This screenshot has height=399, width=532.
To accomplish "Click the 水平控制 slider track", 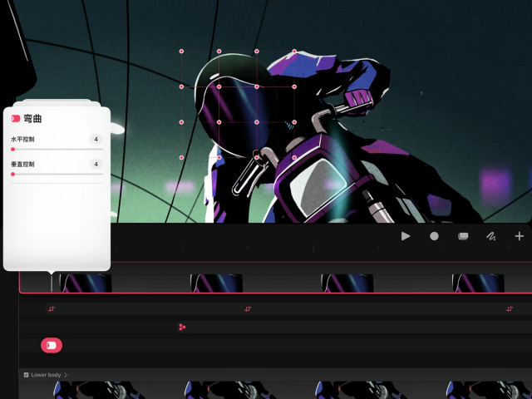I will click(57, 150).
